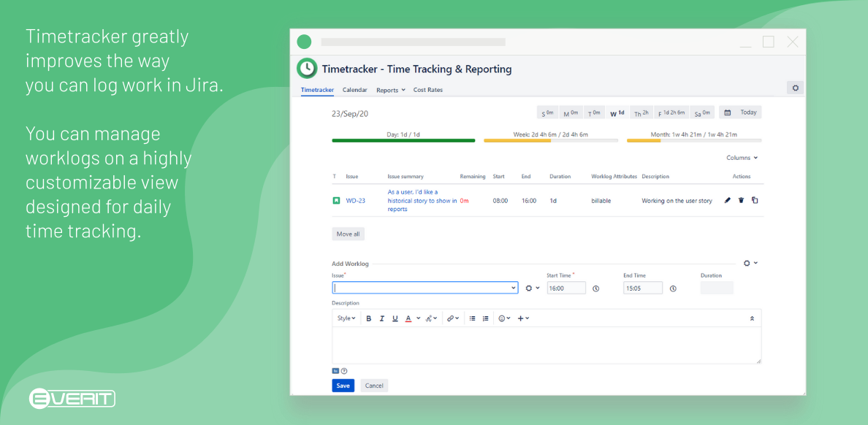Expand the Columns dropdown

coord(742,158)
